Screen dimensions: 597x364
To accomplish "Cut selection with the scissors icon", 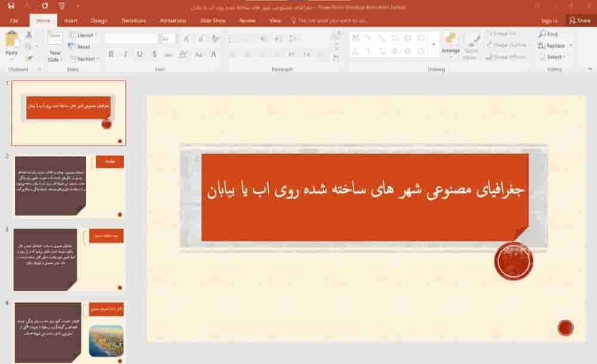I will 29,35.
